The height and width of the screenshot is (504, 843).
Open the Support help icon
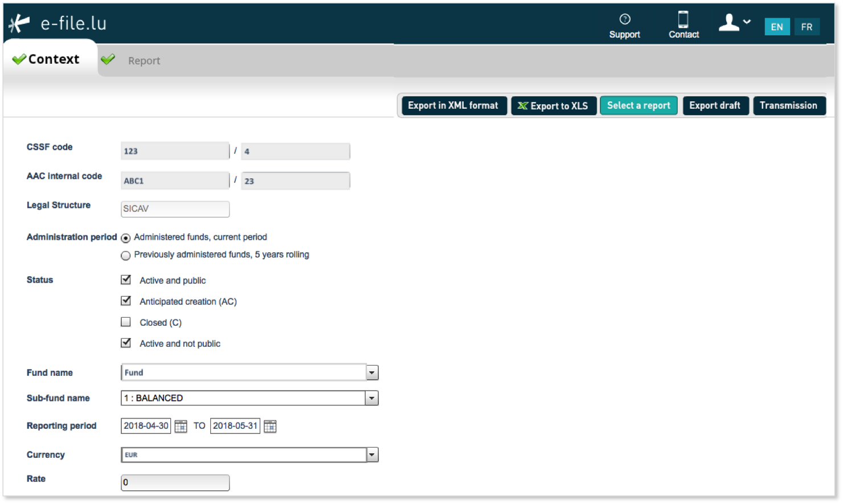click(625, 19)
